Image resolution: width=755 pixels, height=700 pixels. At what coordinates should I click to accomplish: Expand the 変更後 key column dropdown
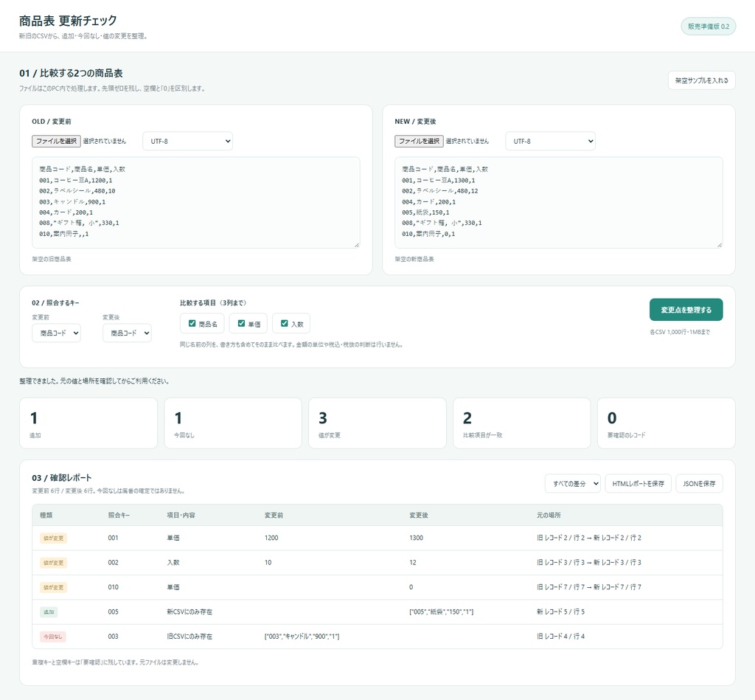(x=127, y=333)
